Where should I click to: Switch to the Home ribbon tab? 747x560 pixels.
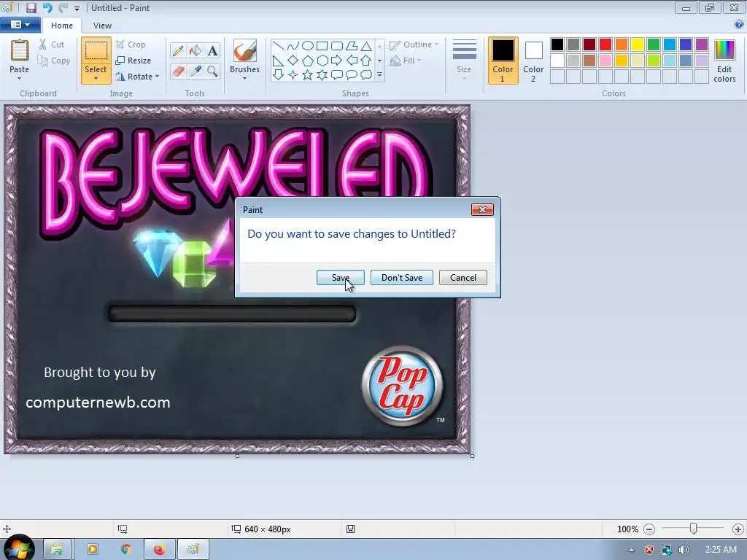(62, 26)
